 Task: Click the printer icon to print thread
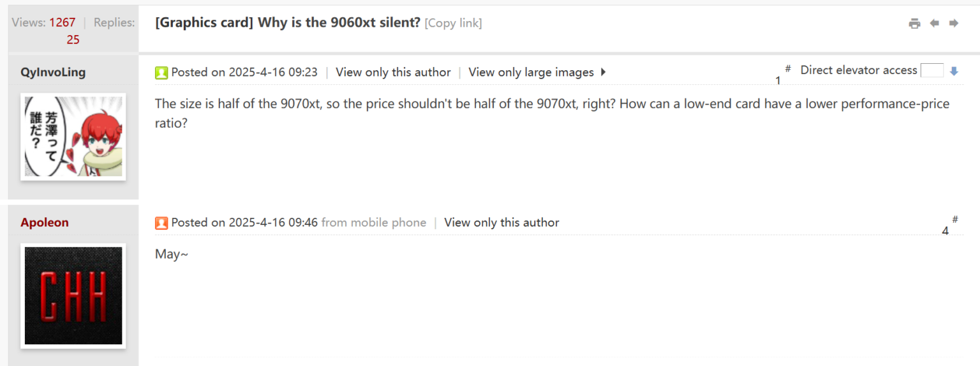click(x=914, y=24)
